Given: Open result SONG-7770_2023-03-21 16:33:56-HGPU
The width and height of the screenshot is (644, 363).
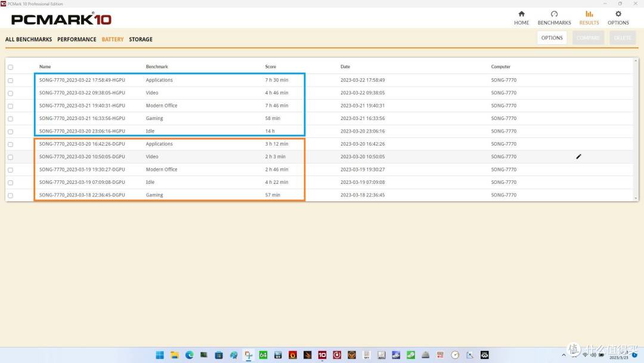Looking at the screenshot, I should click(x=82, y=118).
